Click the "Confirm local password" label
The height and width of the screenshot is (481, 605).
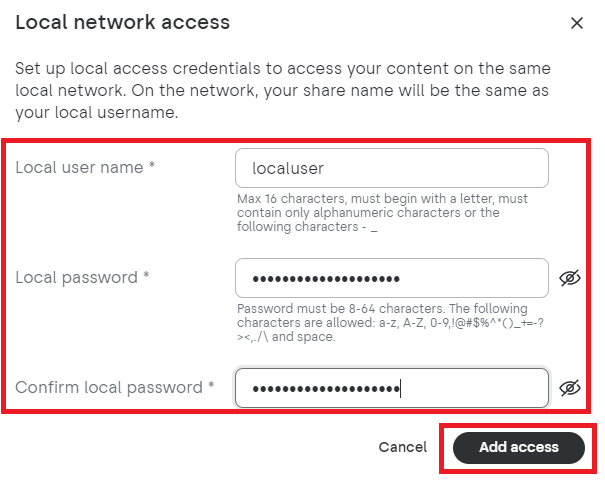pyautogui.click(x=109, y=387)
